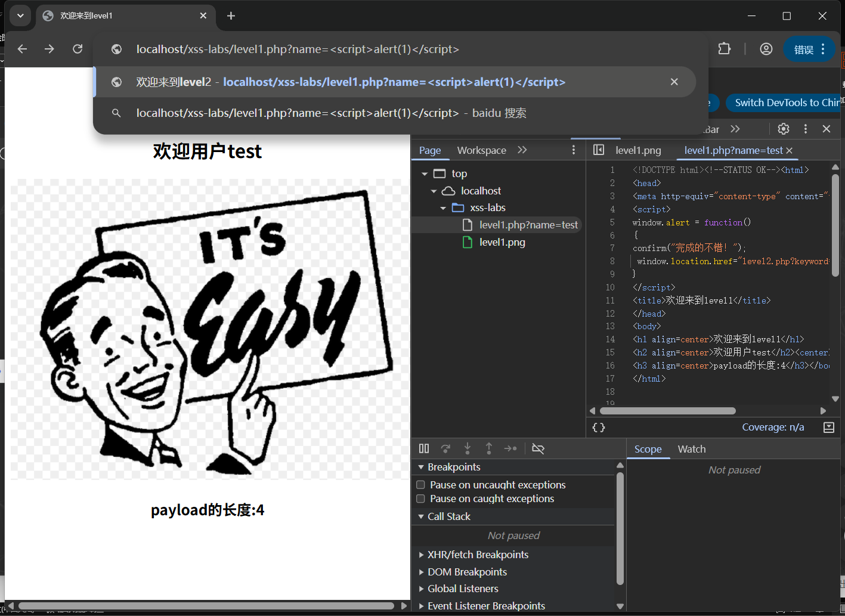Click the xss-labs folder icon
The height and width of the screenshot is (616, 845).
(458, 208)
